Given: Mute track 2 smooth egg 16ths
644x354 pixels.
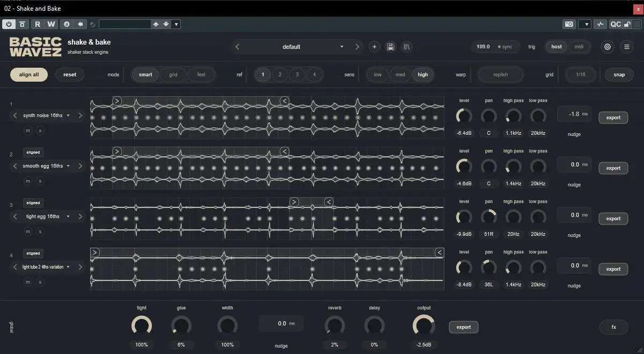Looking at the screenshot, I should pos(28,181).
